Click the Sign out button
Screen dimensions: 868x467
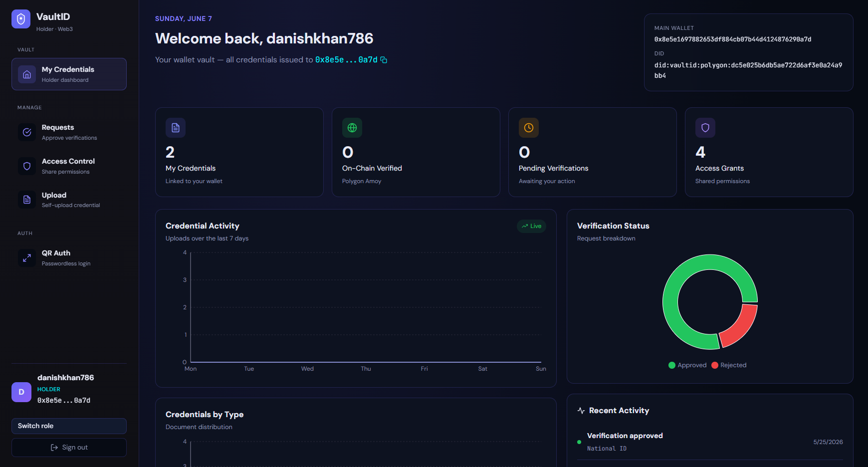click(x=69, y=448)
